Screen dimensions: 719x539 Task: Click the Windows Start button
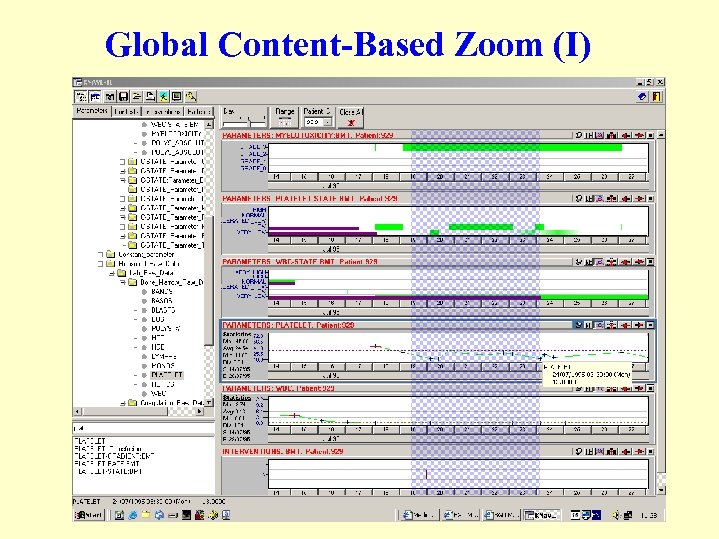89,515
